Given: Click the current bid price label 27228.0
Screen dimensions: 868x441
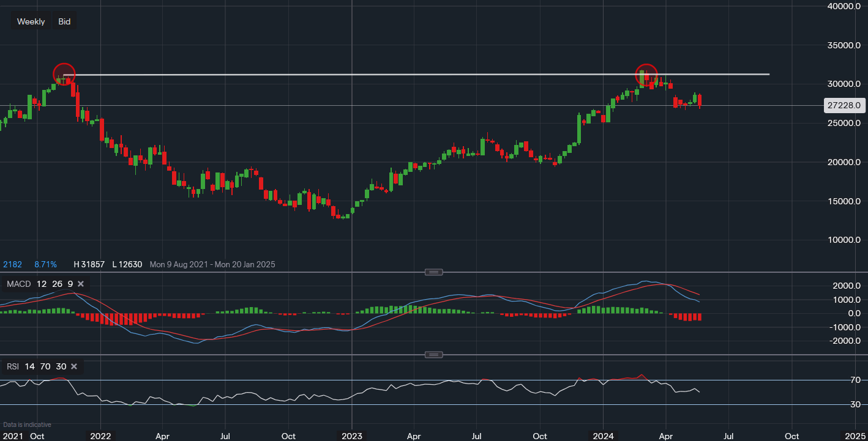Looking at the screenshot, I should click(845, 105).
